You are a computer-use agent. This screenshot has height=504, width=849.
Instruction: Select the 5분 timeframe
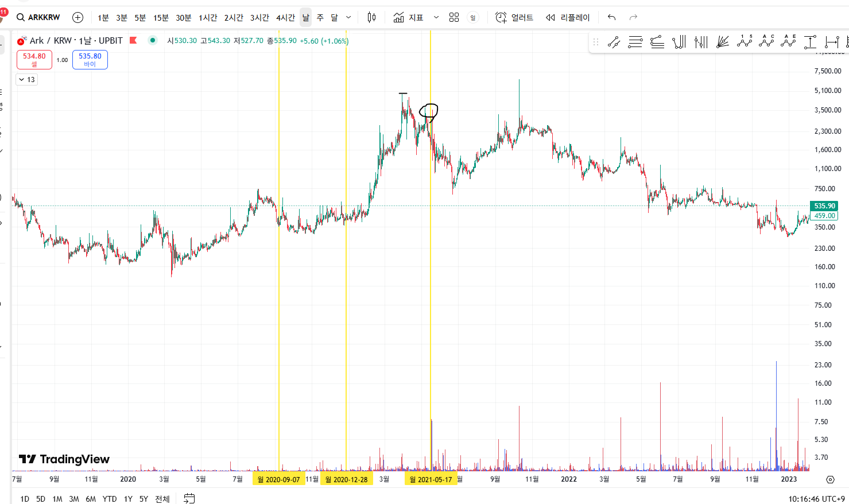140,18
